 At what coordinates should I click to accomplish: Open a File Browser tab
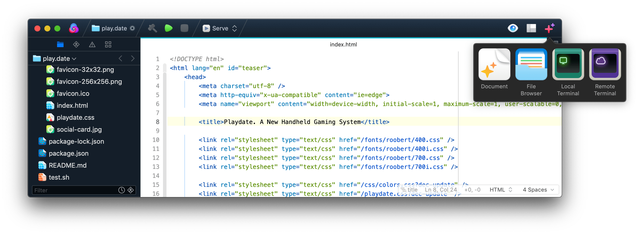(x=531, y=73)
